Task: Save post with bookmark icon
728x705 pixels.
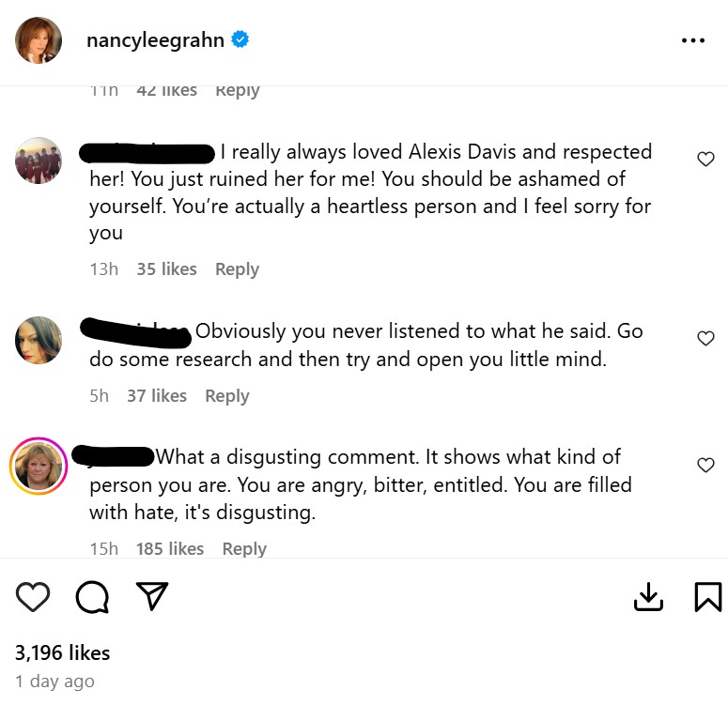Action: click(707, 596)
